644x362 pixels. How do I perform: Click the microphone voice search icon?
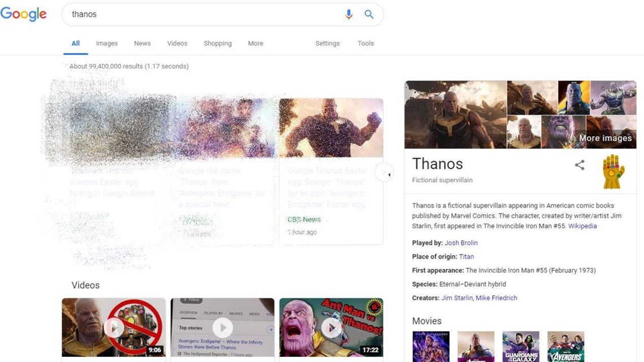(349, 15)
